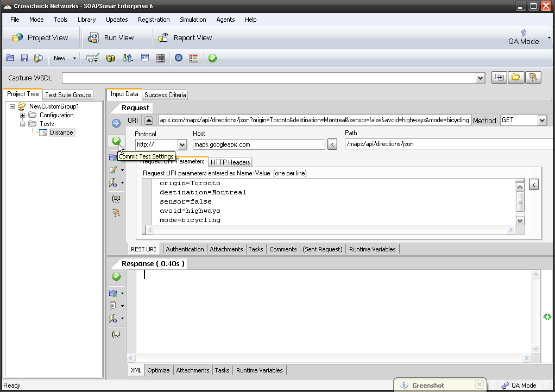Viewport: 555px width, 392px height.
Task: Click the open project folder toolbar icon
Action: [10, 58]
